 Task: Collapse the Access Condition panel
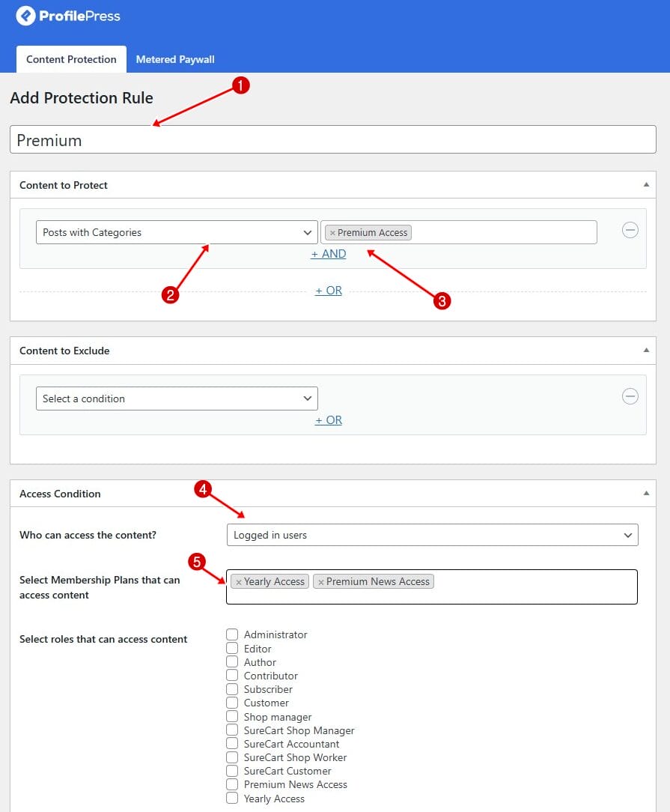click(x=646, y=493)
